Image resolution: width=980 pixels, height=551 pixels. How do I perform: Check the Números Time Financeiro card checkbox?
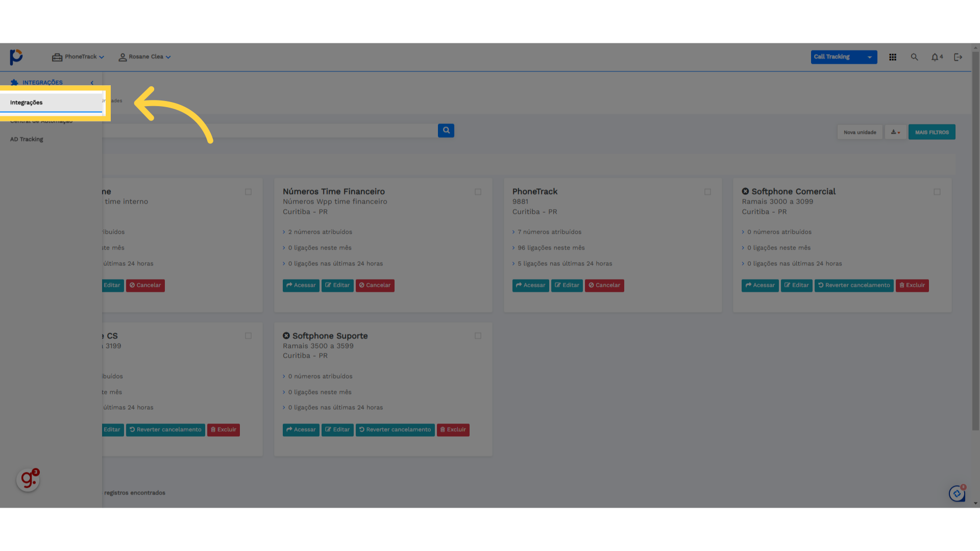(478, 192)
